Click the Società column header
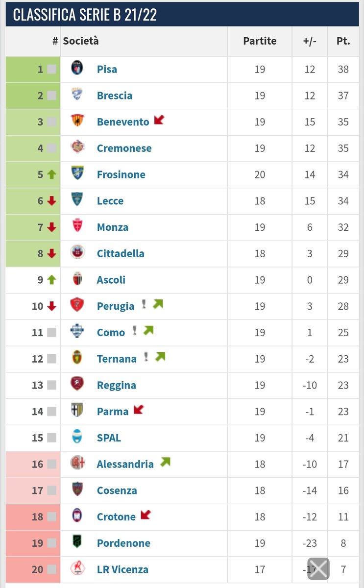Image resolution: width=364 pixels, height=588 pixels. coord(81,41)
